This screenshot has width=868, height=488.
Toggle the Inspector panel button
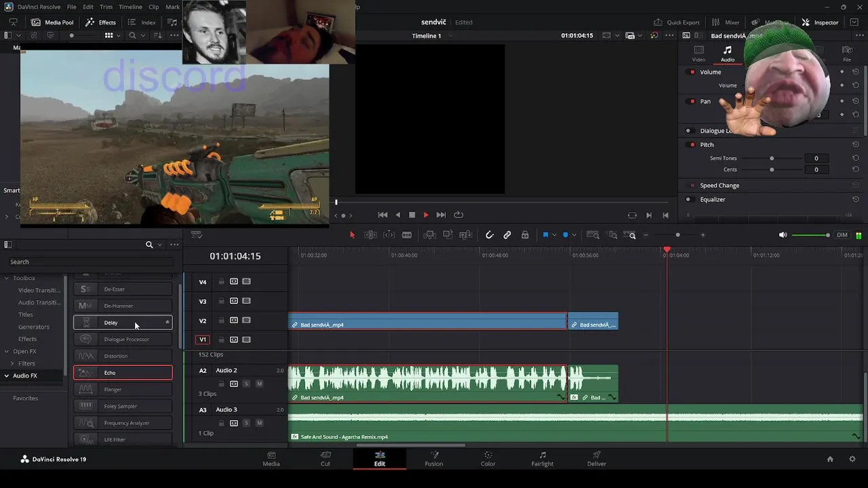(820, 22)
